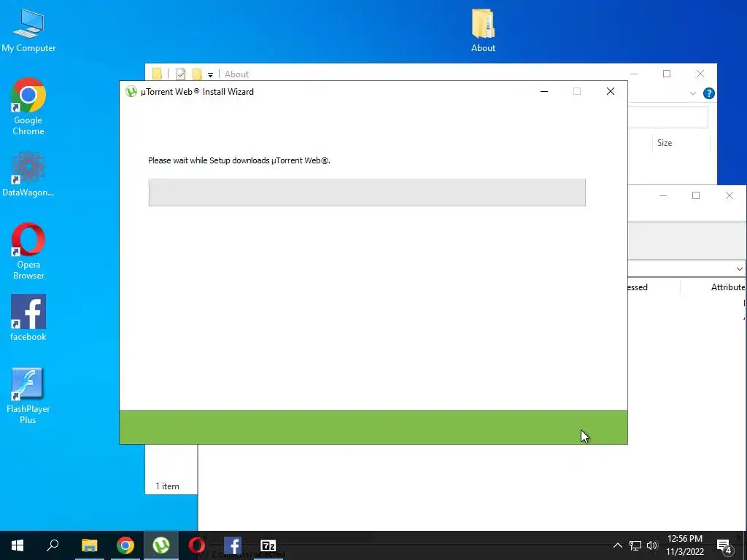This screenshot has width=747, height=560.
Task: Sort by Attributes column in 7-Zip window
Action: pyautogui.click(x=727, y=287)
